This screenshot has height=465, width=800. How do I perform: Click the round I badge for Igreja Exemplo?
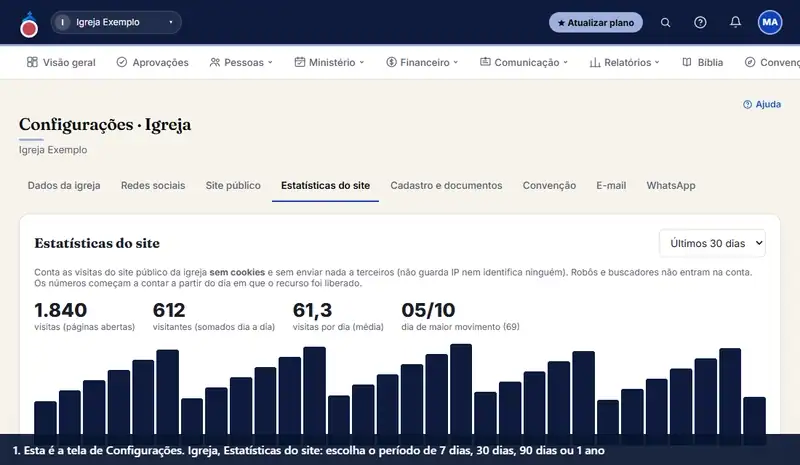(62, 22)
